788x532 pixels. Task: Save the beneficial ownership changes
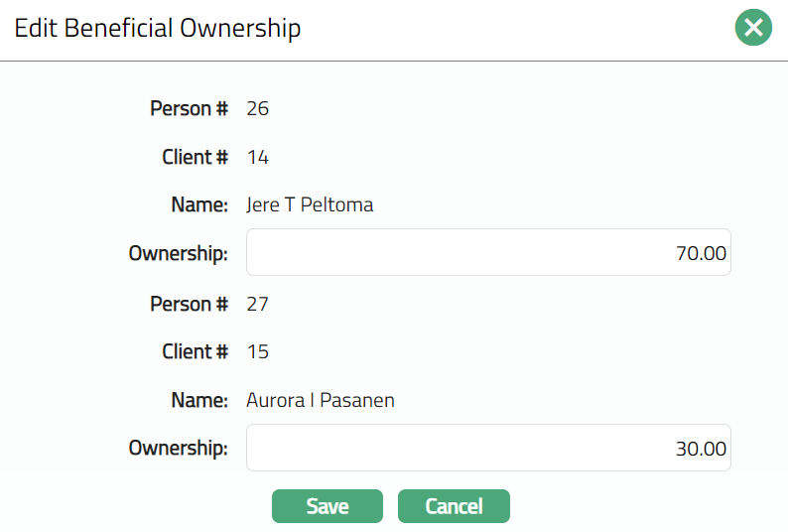pyautogui.click(x=327, y=506)
